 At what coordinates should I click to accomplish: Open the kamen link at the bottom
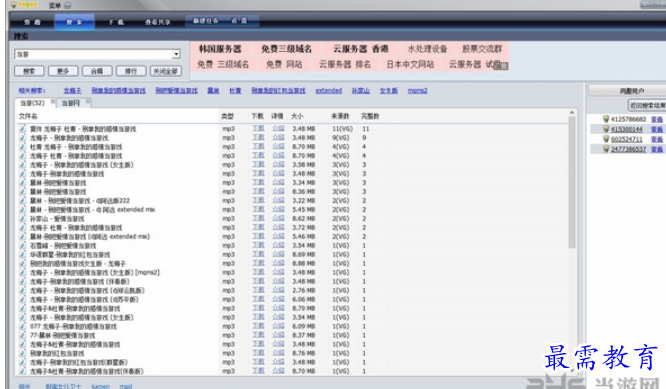click(x=101, y=386)
